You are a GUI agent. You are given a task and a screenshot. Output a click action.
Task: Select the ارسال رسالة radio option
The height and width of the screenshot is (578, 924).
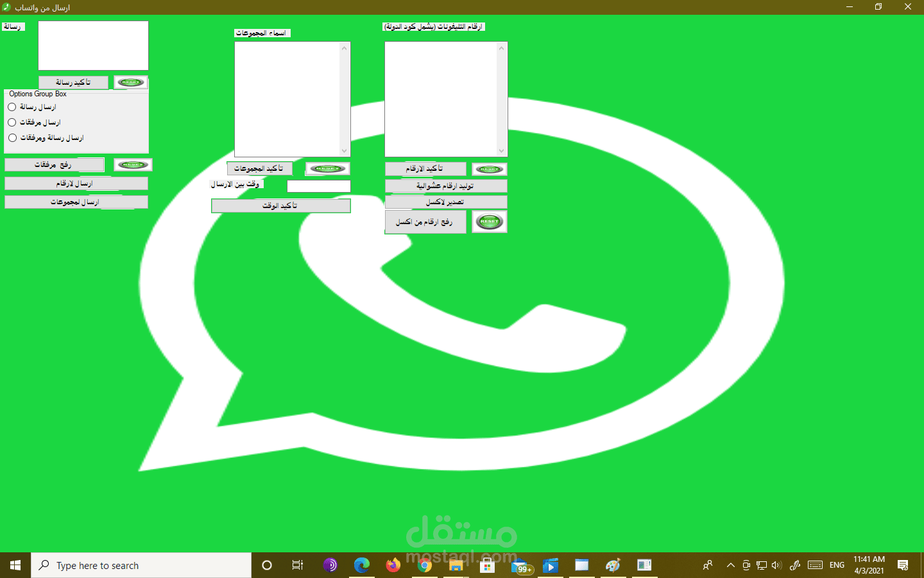coord(12,107)
